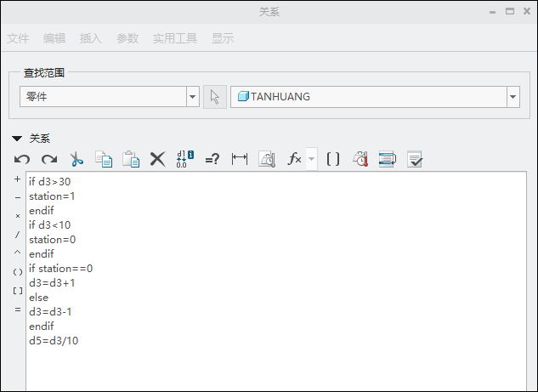Minimize the 关系 window
538x392 pixels.
click(x=492, y=12)
